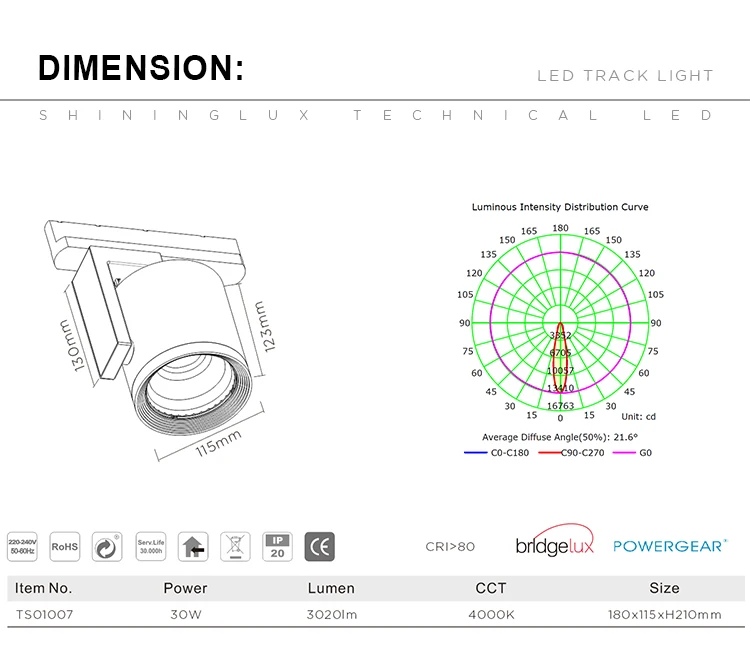
Task: Click the LED TRACK LIGHT label
Action: point(625,76)
